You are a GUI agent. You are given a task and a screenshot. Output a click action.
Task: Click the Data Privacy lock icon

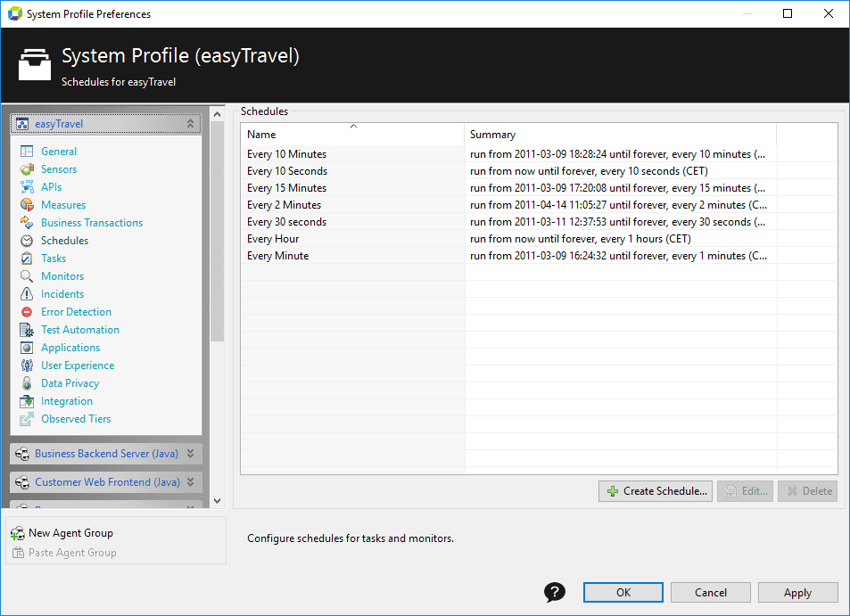point(27,383)
